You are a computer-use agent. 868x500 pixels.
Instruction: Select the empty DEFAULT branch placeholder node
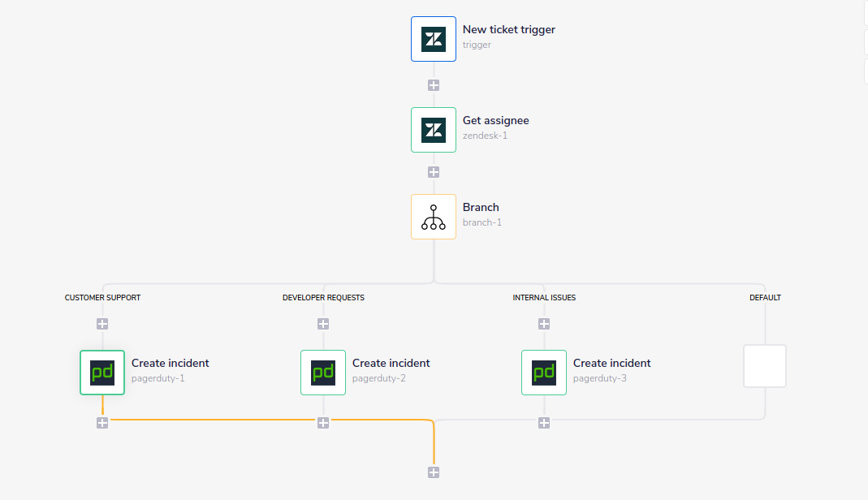point(765,365)
